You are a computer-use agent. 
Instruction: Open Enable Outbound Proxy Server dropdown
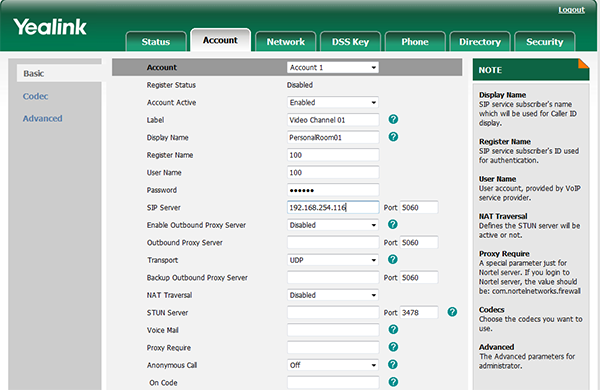click(333, 225)
